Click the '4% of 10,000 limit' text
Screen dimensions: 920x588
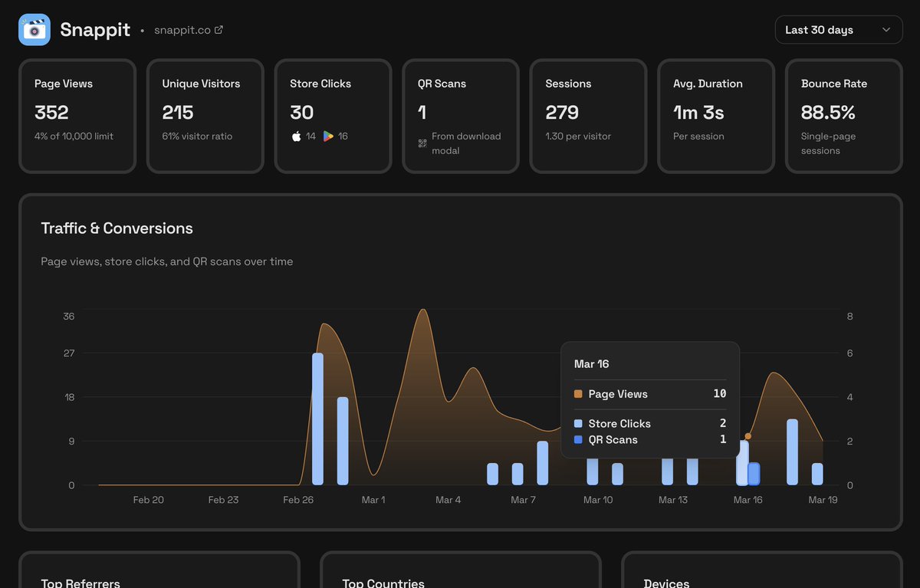pyautogui.click(x=74, y=136)
